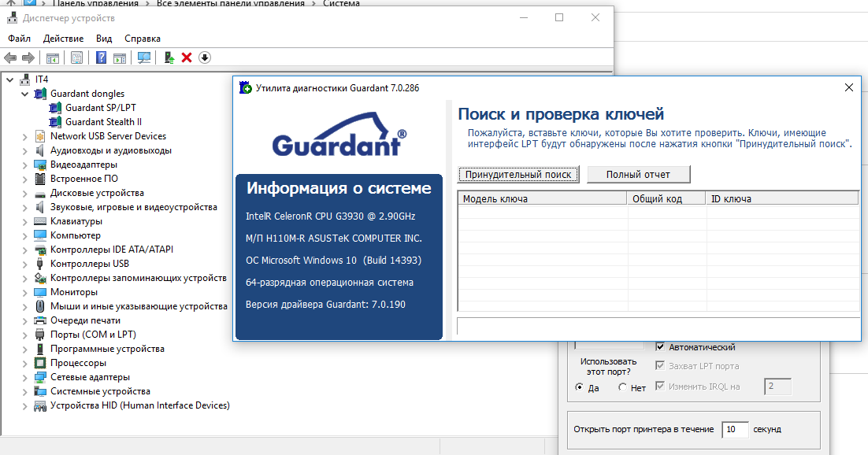The height and width of the screenshot is (455, 868).
Task: Select the Guardant Stealth II device
Action: coord(103,122)
